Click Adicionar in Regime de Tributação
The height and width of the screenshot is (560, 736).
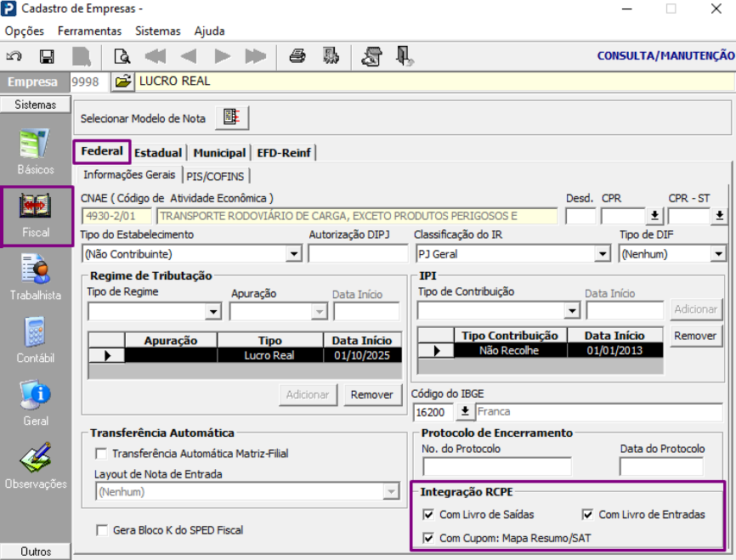coord(308,395)
